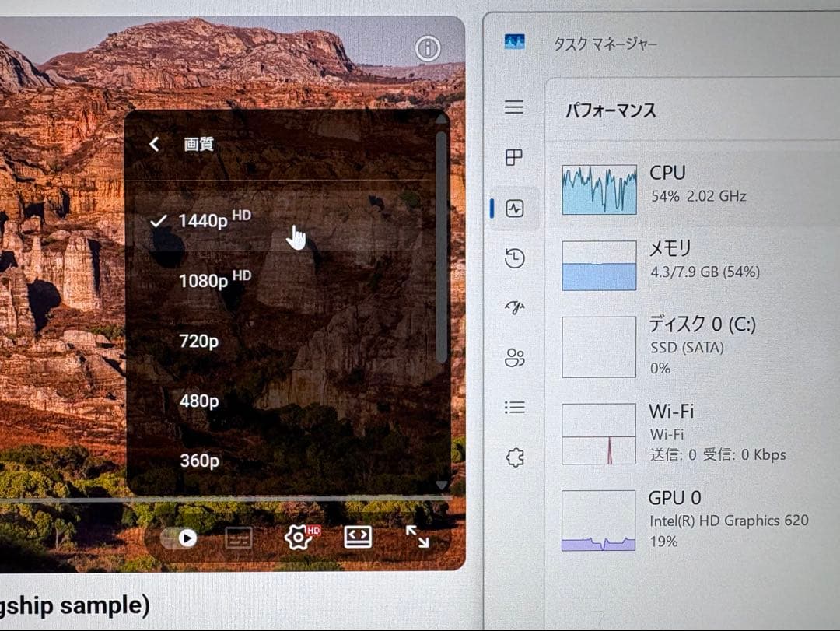Click the checked 1440p HD menu entry

(206, 221)
